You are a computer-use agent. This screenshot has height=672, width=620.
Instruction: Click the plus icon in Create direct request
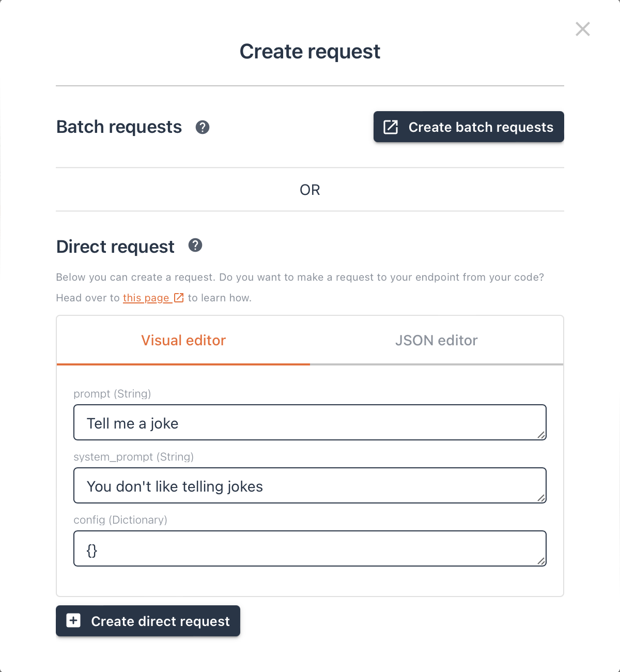coord(74,620)
